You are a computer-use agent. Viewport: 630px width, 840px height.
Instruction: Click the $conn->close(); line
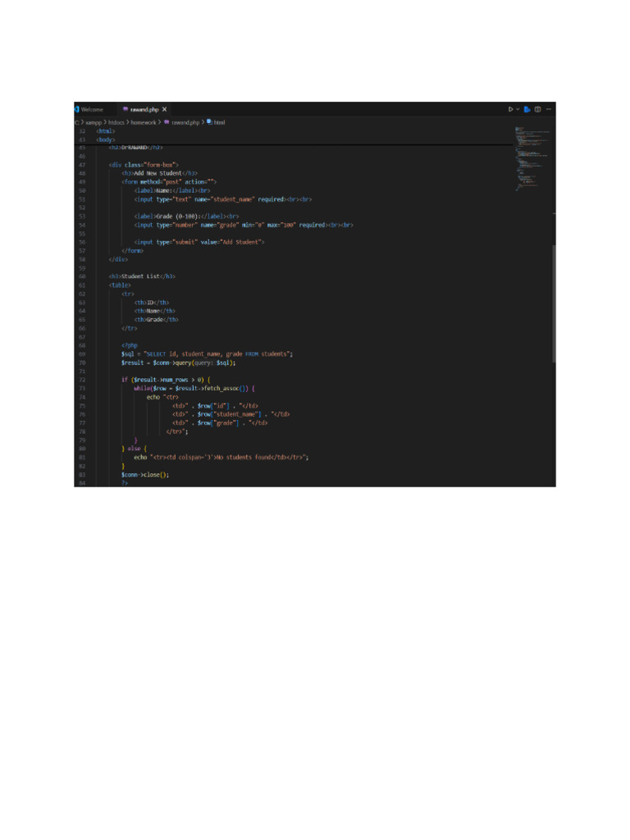click(145, 475)
